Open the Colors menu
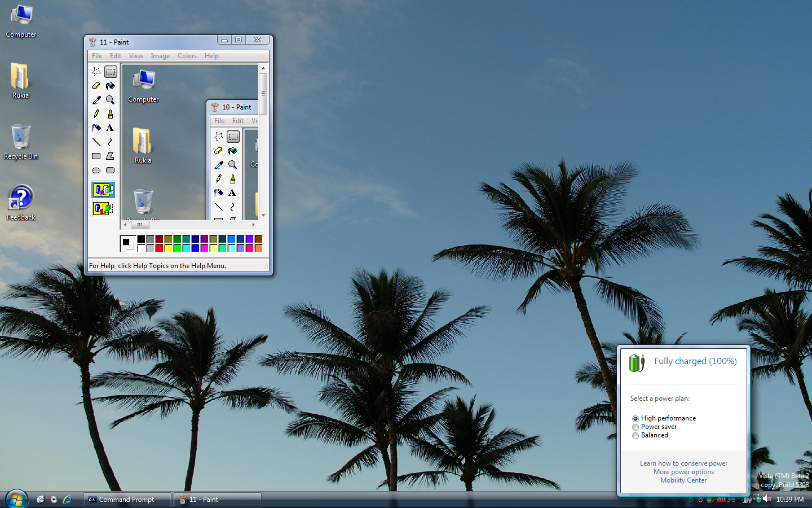 [x=187, y=56]
